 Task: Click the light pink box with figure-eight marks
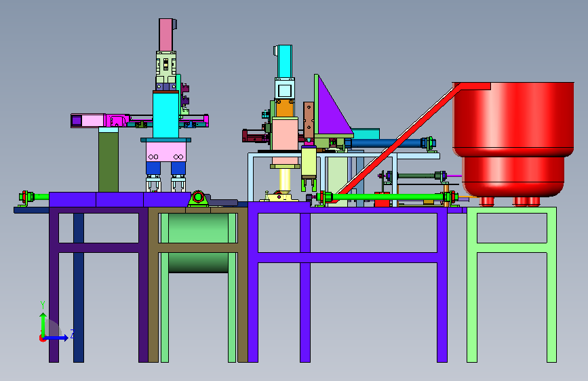point(165,152)
